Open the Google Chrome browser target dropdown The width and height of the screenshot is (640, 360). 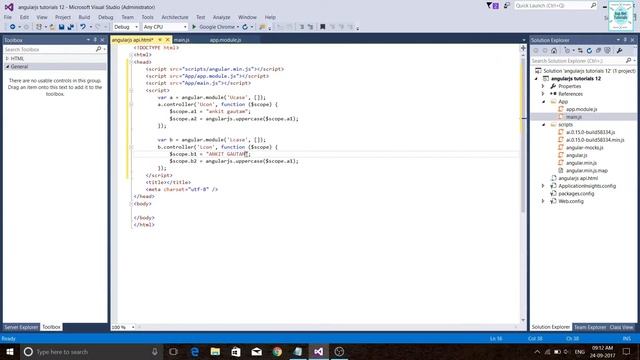(238, 27)
